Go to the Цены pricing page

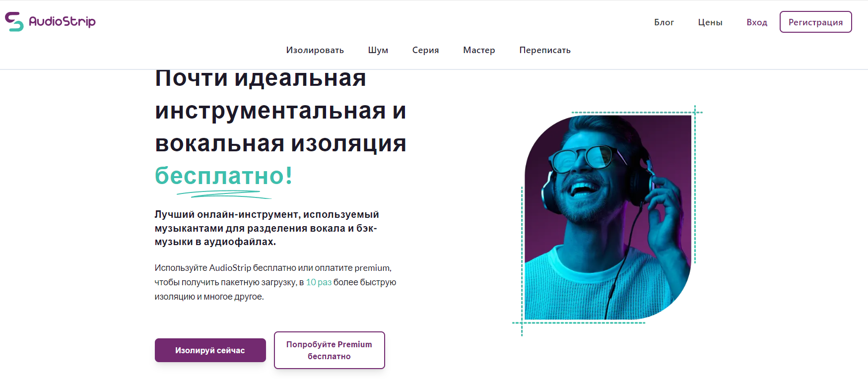(x=710, y=22)
